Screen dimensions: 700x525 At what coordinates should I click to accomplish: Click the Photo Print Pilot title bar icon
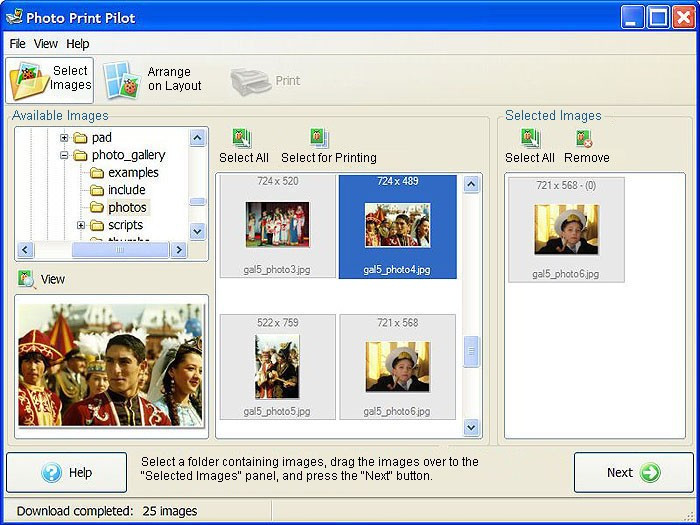(13, 17)
